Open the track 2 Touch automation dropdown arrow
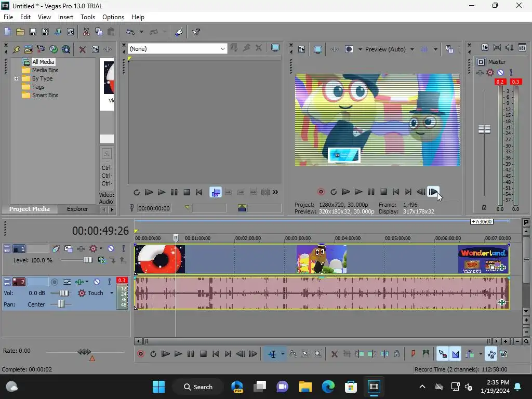This screenshot has height=399, width=532. pyautogui.click(x=112, y=293)
